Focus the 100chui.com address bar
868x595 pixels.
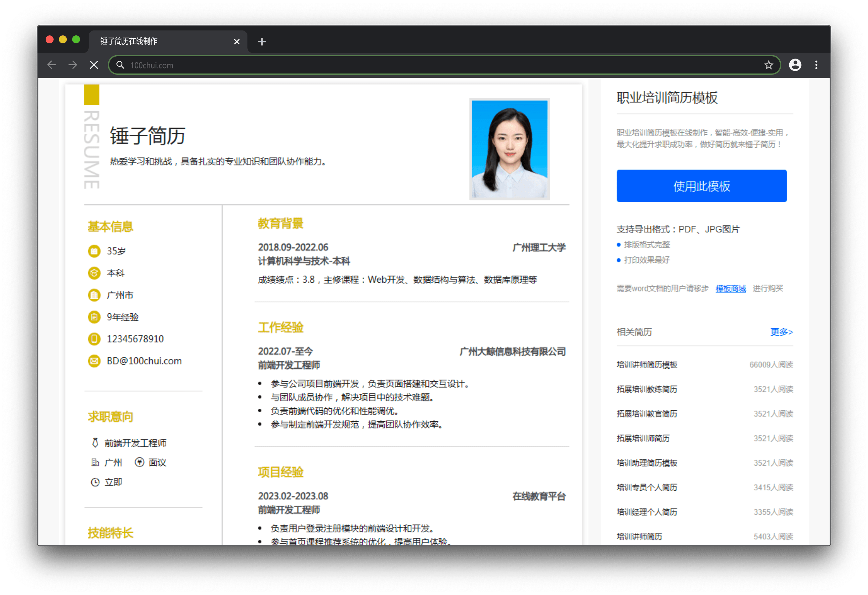tap(445, 65)
